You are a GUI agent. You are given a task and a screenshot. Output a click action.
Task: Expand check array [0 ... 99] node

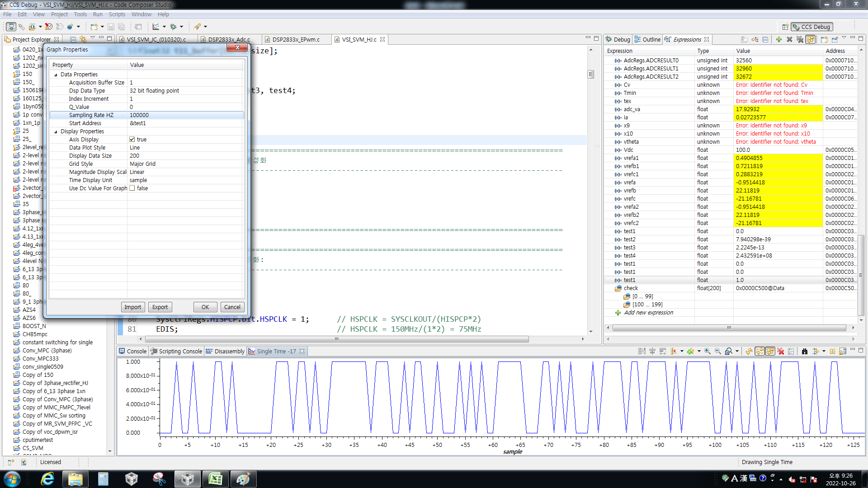coord(627,296)
